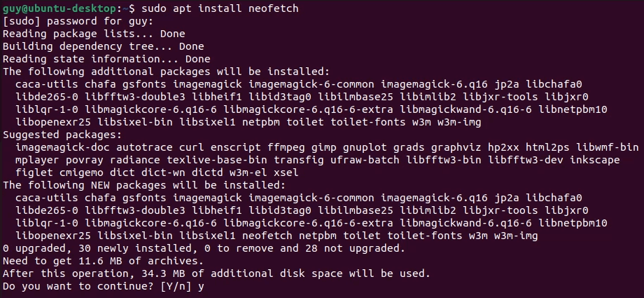Click the 'Reading package lists... Done' line
The height and width of the screenshot is (298, 644).
click(94, 34)
